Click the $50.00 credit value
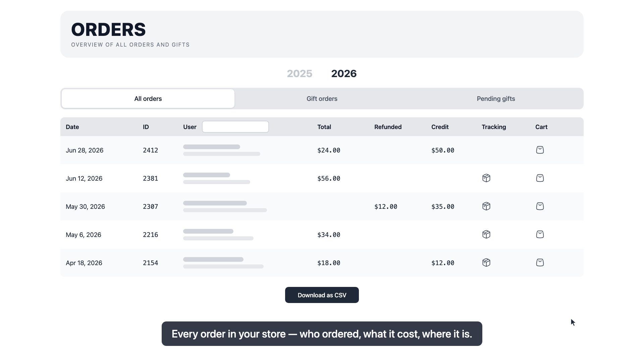The height and width of the screenshot is (362, 644). [x=443, y=150]
